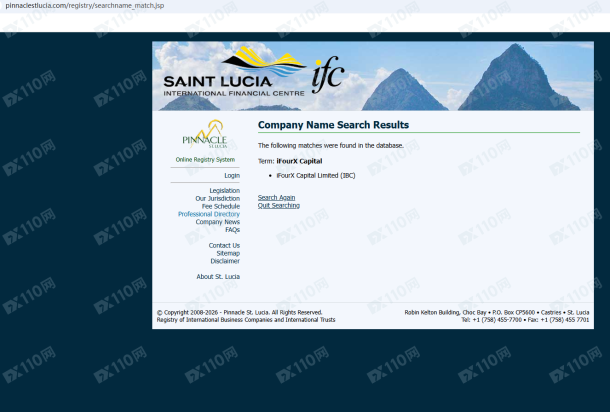610x412 pixels.
Task: Open the Professional Directory
Action: tap(209, 214)
